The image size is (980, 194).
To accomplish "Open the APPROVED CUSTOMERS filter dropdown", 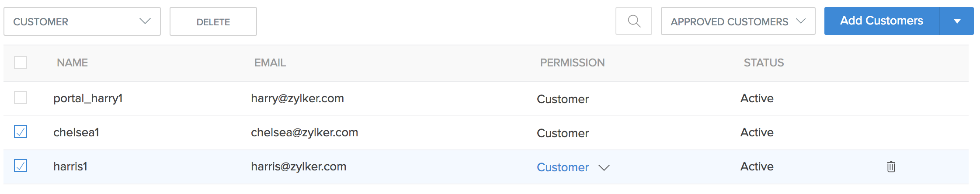I will (737, 21).
